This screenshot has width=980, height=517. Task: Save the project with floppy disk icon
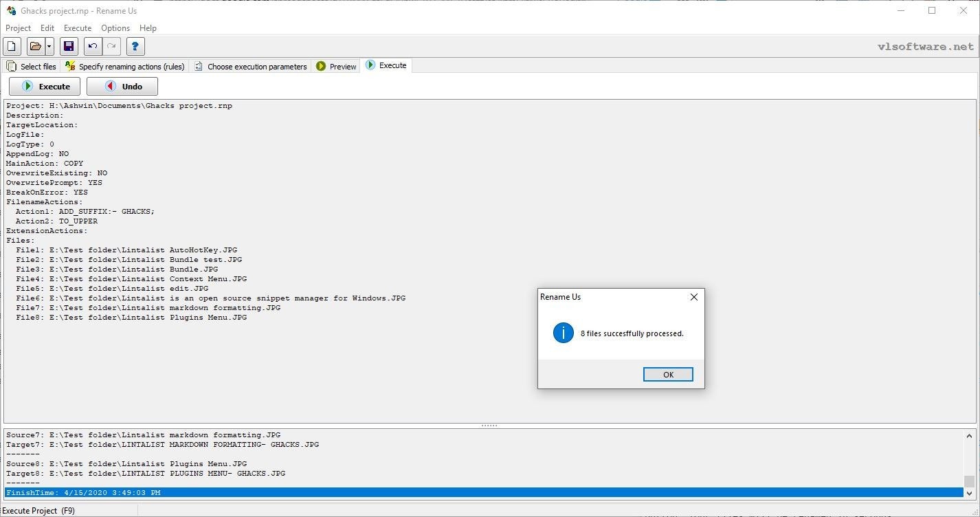(x=69, y=47)
